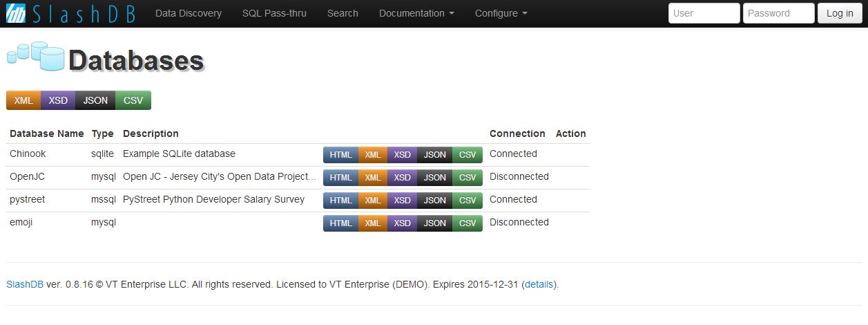
Task: Focus the Password input field
Action: coord(779,13)
